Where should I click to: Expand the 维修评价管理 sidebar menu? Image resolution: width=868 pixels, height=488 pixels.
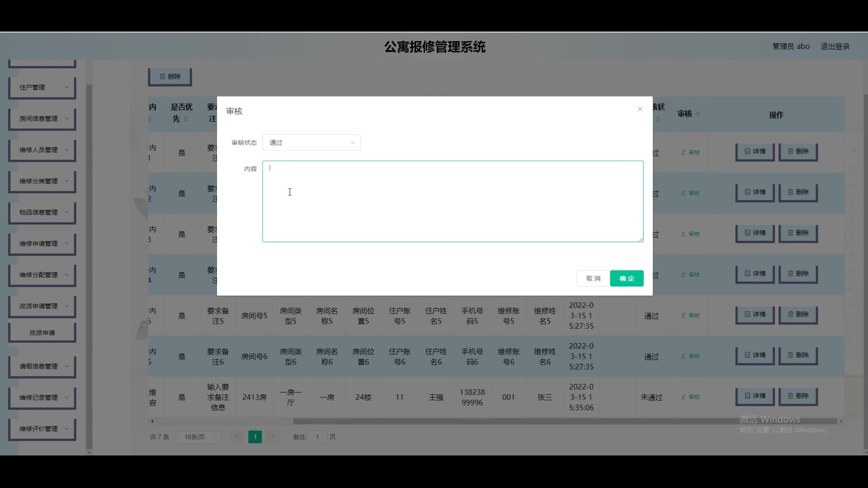coord(42,429)
